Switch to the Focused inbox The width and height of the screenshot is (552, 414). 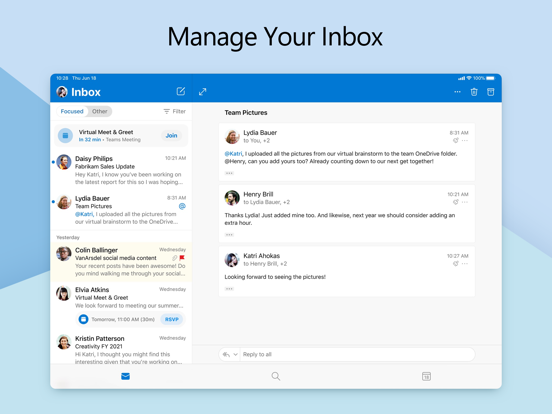[x=72, y=111]
